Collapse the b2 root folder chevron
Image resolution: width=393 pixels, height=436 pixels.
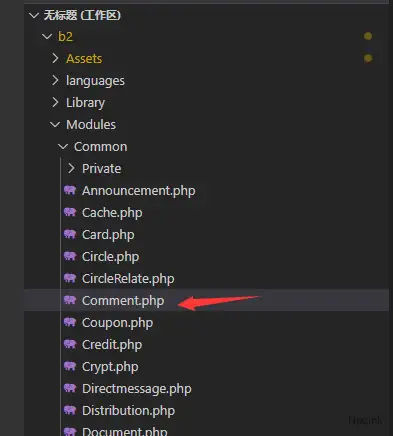pyautogui.click(x=47, y=36)
